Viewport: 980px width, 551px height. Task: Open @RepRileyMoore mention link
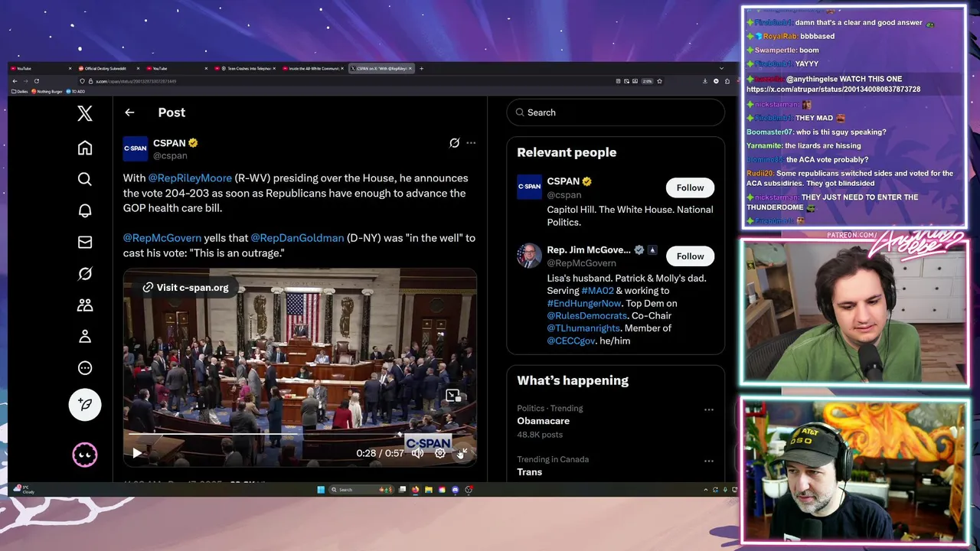pyautogui.click(x=190, y=178)
